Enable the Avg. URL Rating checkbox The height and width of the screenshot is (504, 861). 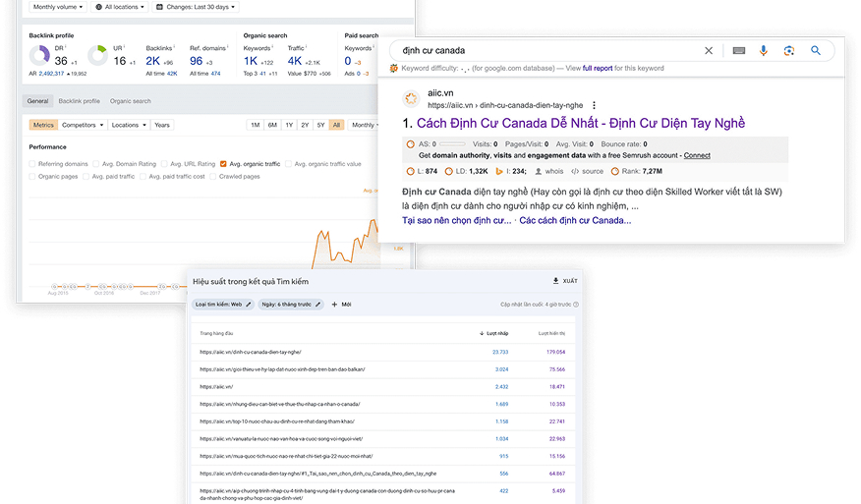tap(164, 164)
